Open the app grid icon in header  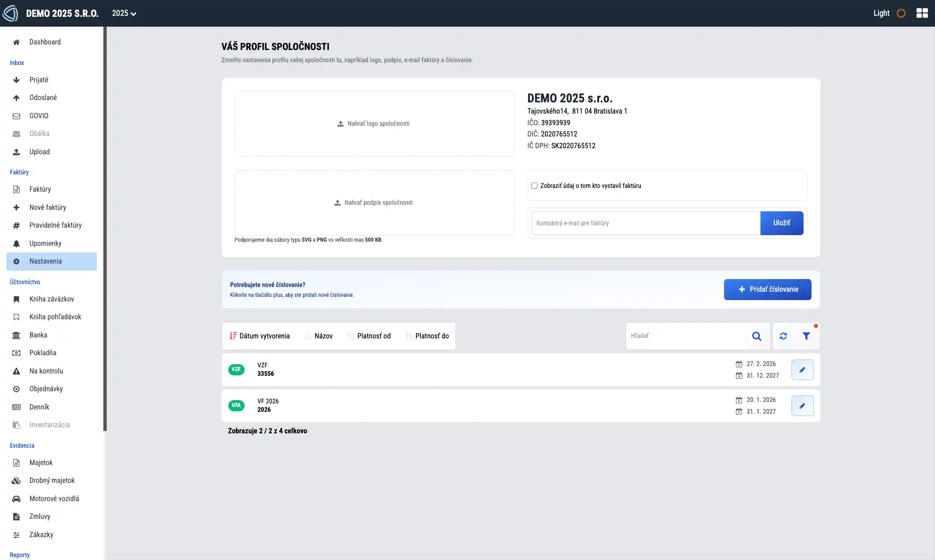[x=922, y=13]
